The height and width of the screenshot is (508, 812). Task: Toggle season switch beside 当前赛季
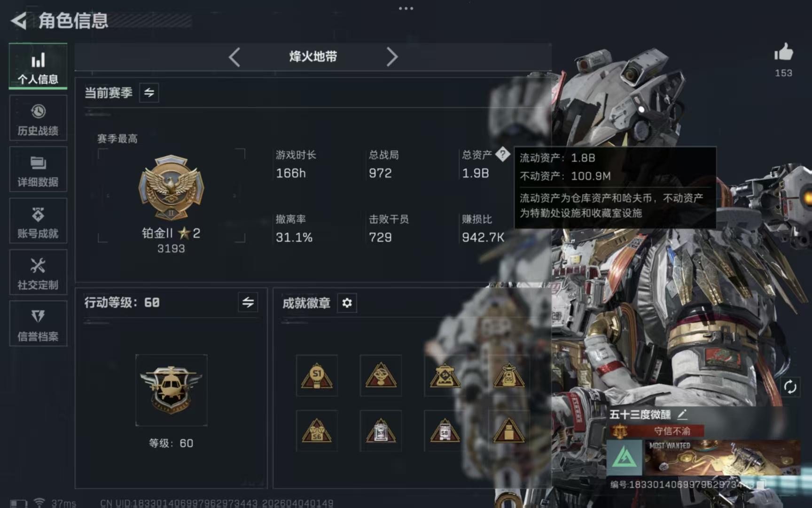(x=149, y=93)
